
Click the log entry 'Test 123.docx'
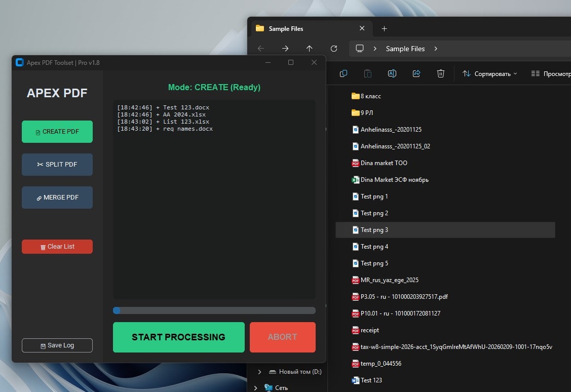pyautogui.click(x=186, y=107)
